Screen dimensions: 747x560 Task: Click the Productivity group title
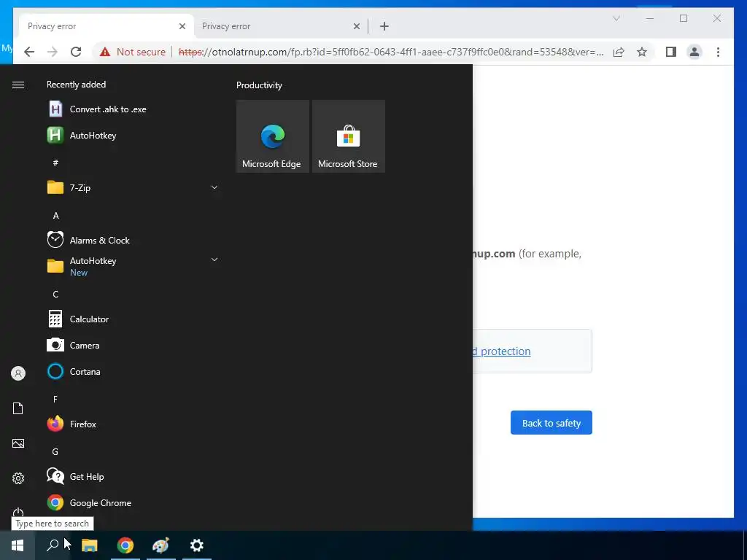tap(259, 85)
